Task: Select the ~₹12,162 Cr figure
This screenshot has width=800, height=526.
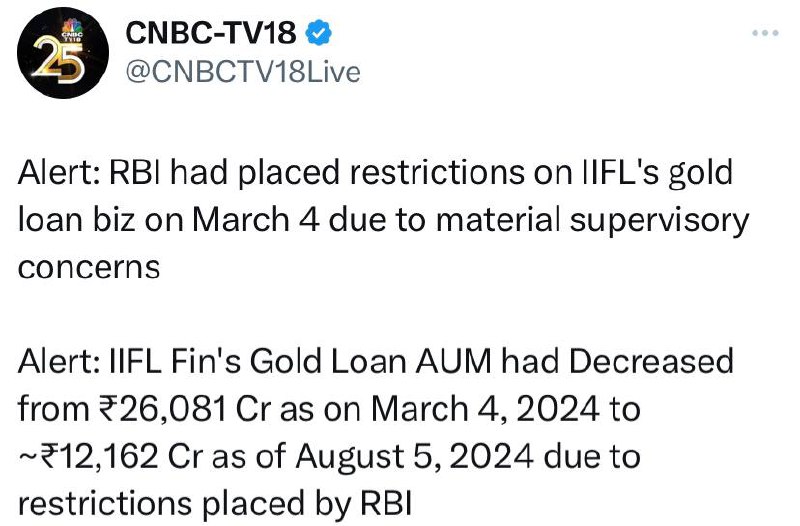Action: (111, 456)
